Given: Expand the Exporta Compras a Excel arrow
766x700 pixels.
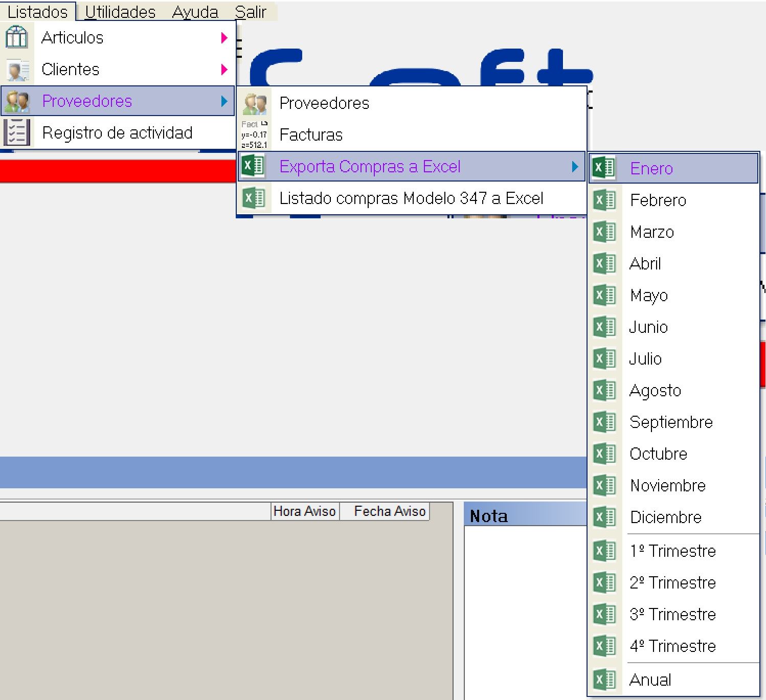Looking at the screenshot, I should tap(575, 167).
